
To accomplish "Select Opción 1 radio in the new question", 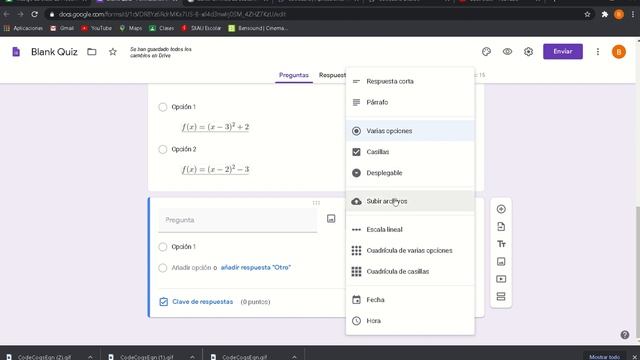I will [162, 247].
